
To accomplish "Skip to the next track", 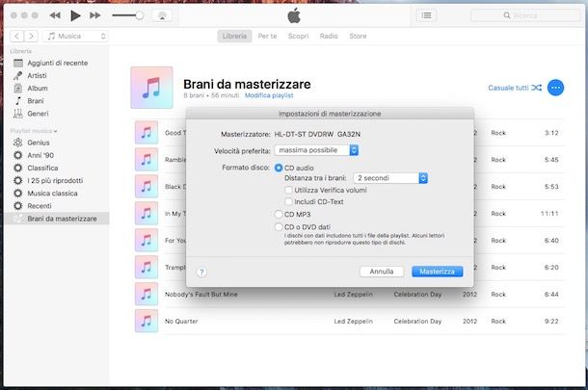I will point(94,15).
